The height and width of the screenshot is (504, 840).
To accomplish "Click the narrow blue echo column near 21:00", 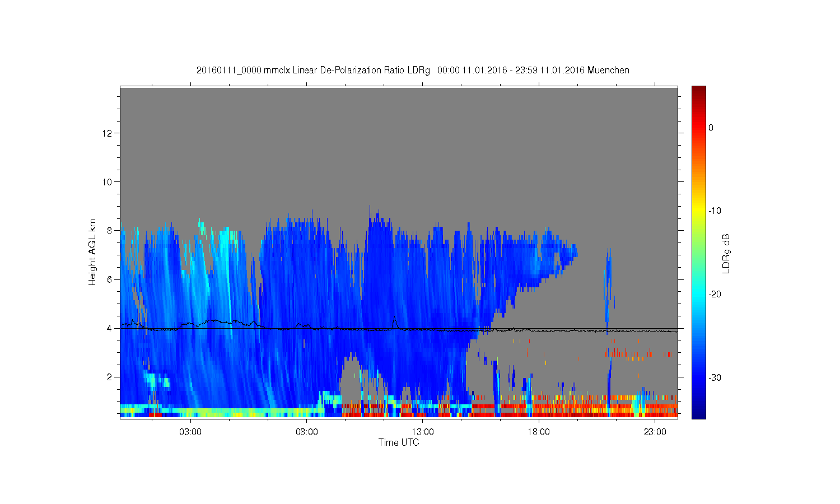I will point(608,291).
